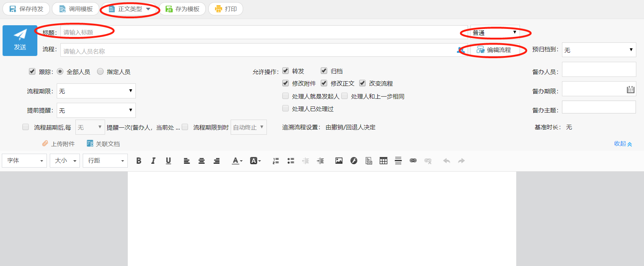Toggle bold text formatting
Viewport: 644px width, 266px height.
(x=139, y=161)
